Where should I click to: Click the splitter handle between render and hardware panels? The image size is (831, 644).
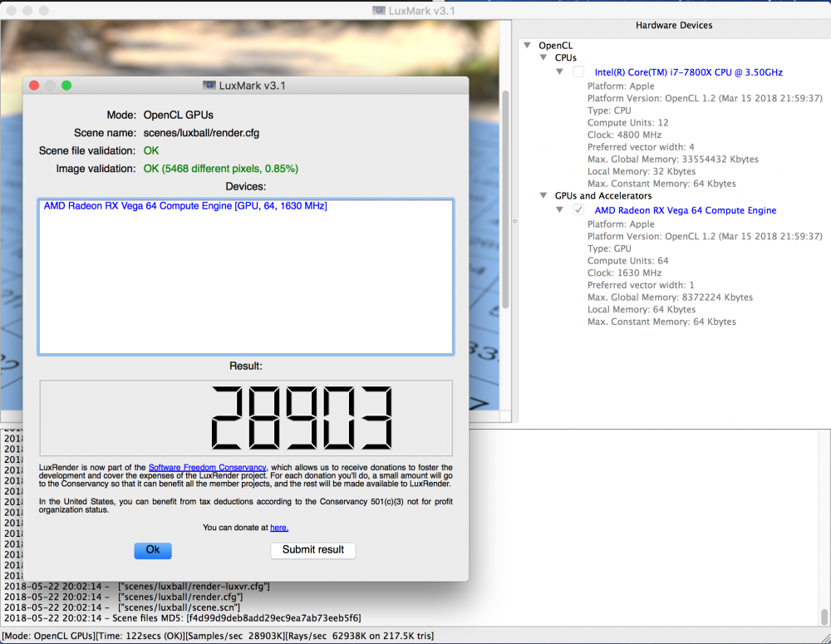tap(514, 221)
